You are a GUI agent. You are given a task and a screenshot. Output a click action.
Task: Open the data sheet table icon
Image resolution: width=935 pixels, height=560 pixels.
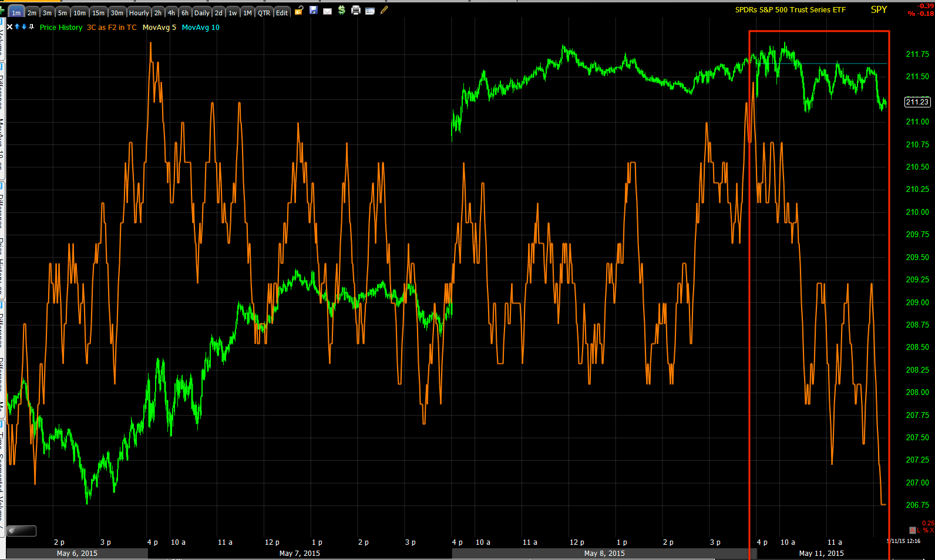coord(370,11)
